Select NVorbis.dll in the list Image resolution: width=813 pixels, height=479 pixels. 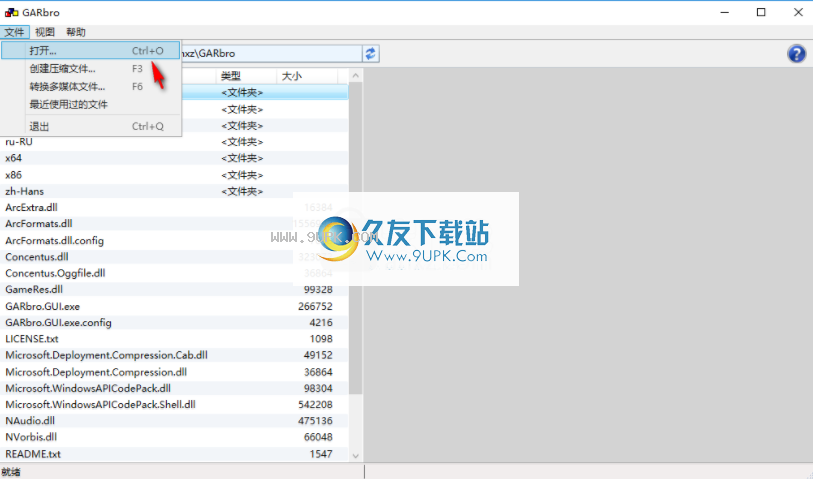(174, 437)
